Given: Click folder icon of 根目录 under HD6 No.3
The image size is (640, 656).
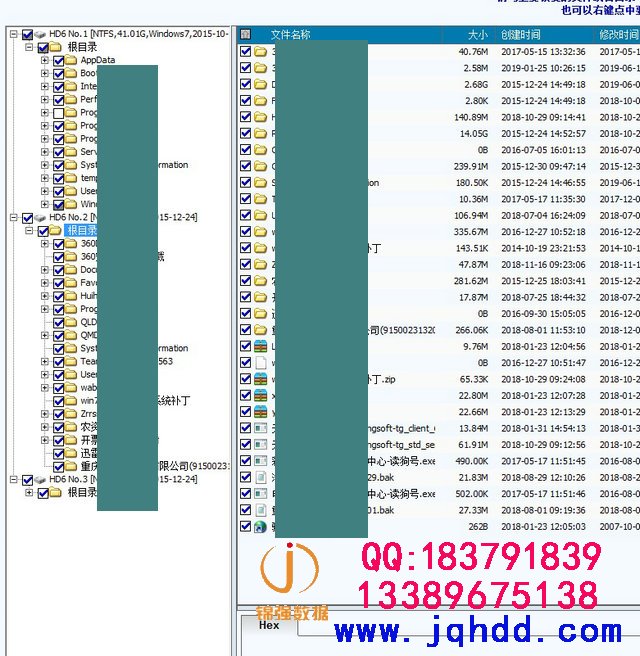Looking at the screenshot, I should [x=56, y=493].
